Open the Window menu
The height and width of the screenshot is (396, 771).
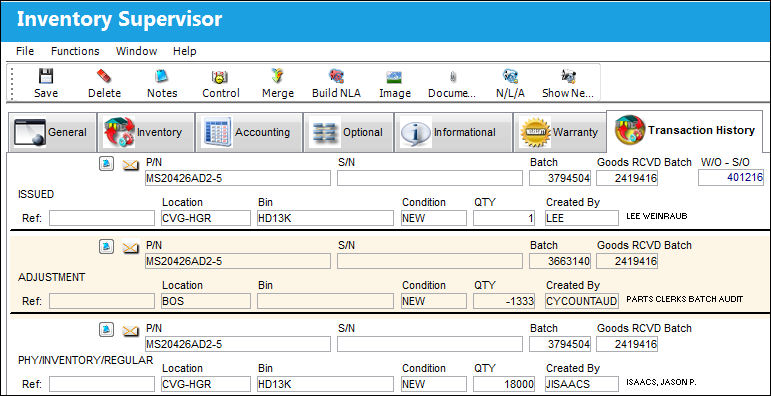[x=136, y=51]
